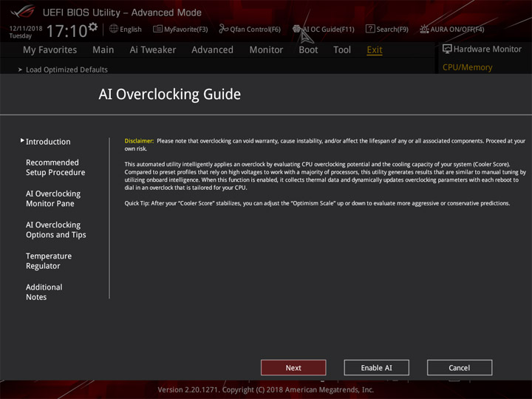This screenshot has height=399, width=532.
Task: Switch to the Main tab
Action: click(103, 50)
